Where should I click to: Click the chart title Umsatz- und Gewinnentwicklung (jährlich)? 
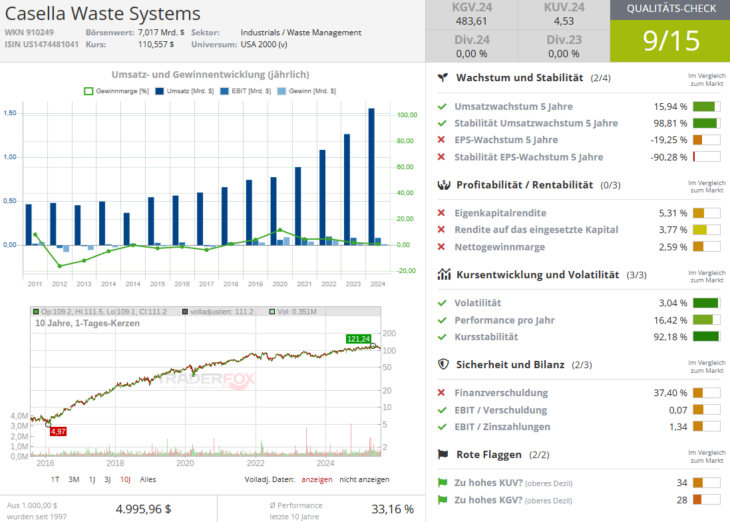[210, 75]
